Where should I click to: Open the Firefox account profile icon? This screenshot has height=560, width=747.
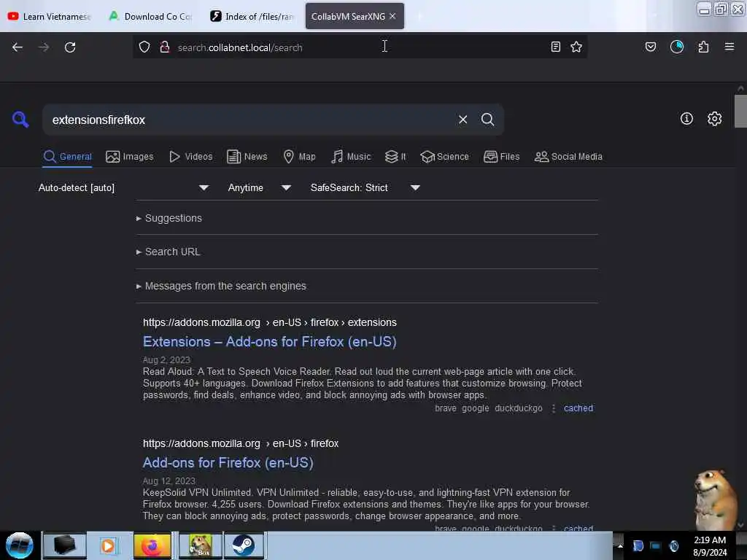point(677,47)
